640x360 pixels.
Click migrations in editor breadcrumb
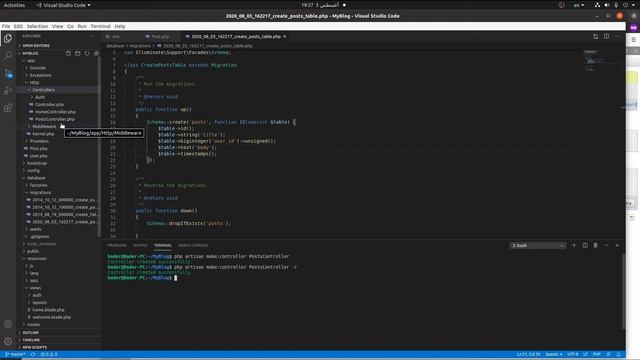click(140, 46)
